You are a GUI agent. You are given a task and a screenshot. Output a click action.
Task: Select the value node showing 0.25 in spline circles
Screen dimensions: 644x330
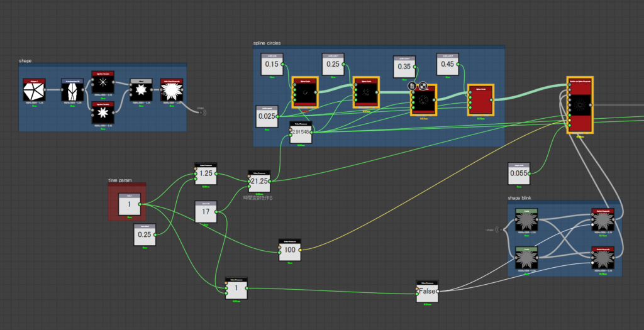333,65
